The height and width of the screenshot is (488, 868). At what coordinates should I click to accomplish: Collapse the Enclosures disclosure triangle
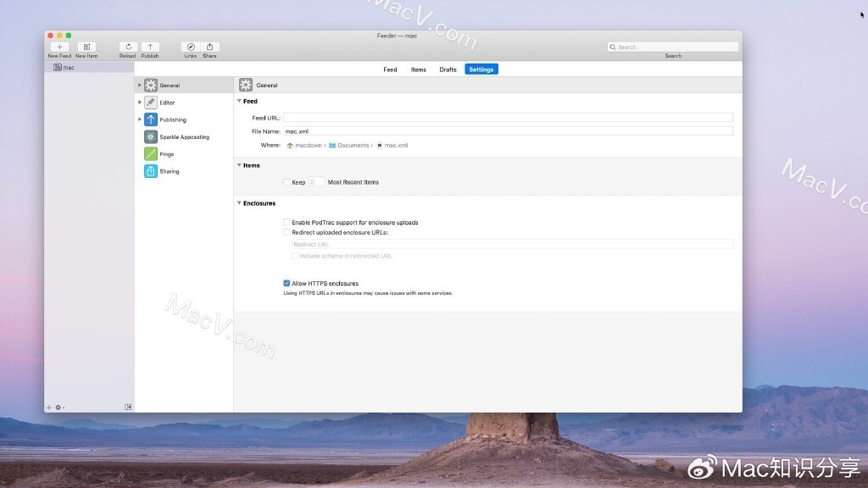coord(239,202)
